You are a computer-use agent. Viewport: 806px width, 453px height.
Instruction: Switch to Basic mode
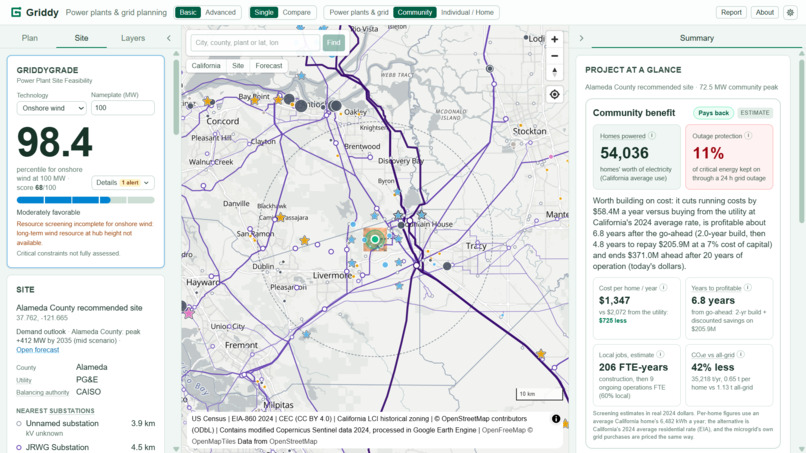coord(188,12)
